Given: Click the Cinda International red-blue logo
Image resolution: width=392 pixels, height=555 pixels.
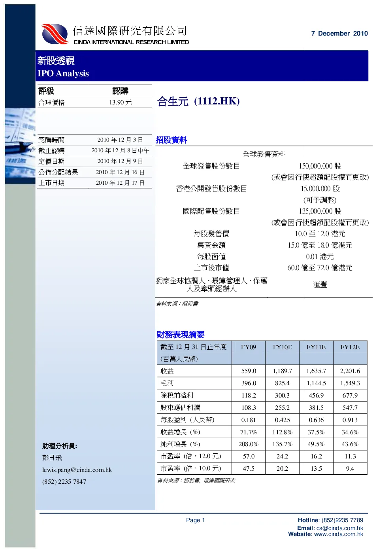Looking at the screenshot, I should tap(55, 34).
